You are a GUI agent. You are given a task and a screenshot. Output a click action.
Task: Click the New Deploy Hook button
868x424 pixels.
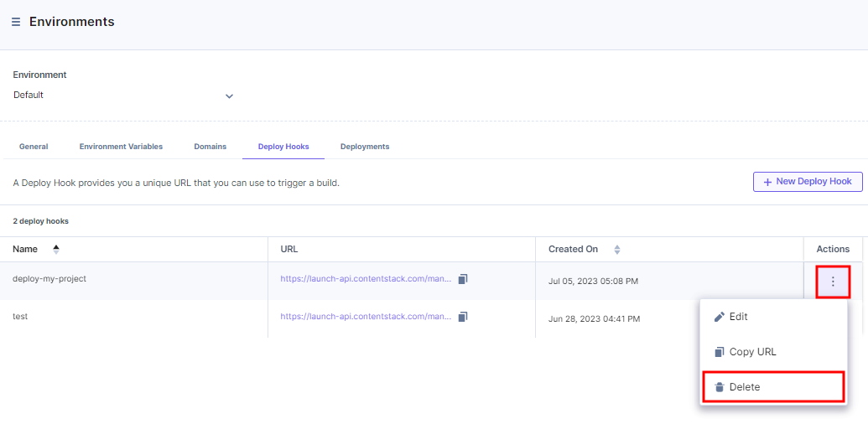point(808,181)
